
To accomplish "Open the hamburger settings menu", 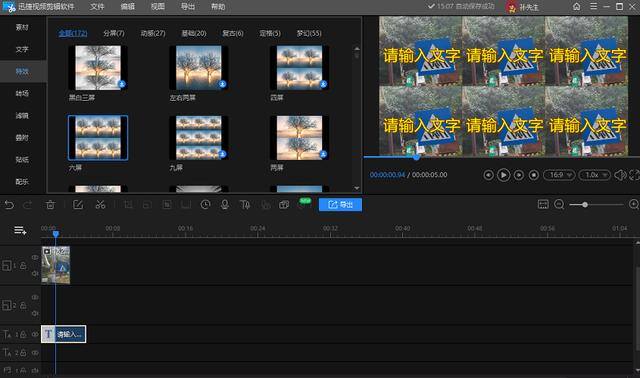I will [x=593, y=7].
